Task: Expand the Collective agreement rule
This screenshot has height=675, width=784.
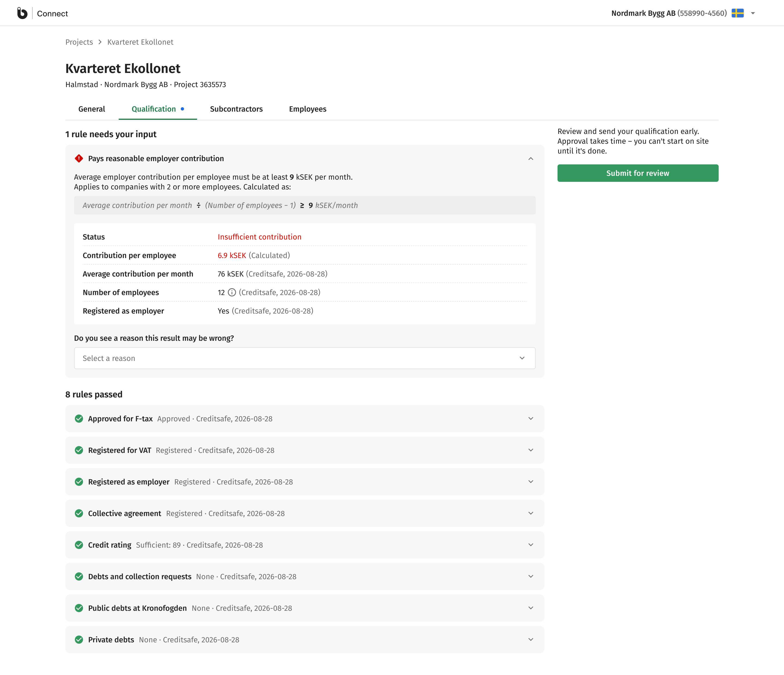Action: click(531, 513)
